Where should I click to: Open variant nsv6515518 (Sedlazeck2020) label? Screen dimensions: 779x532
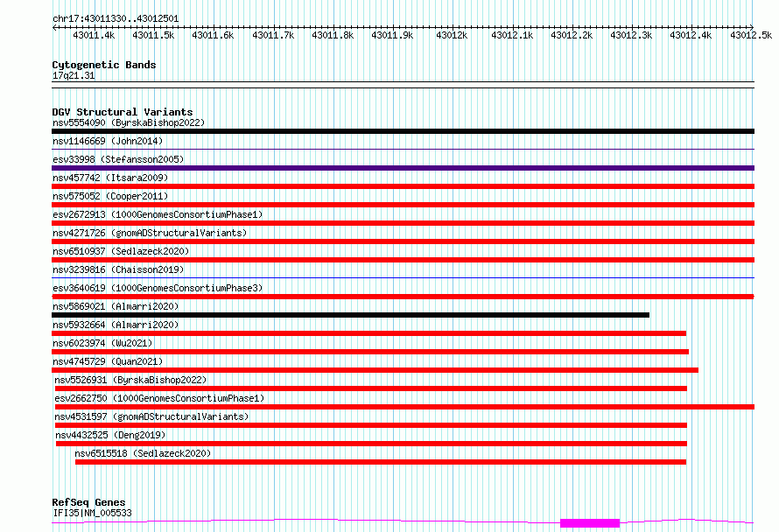[143, 453]
